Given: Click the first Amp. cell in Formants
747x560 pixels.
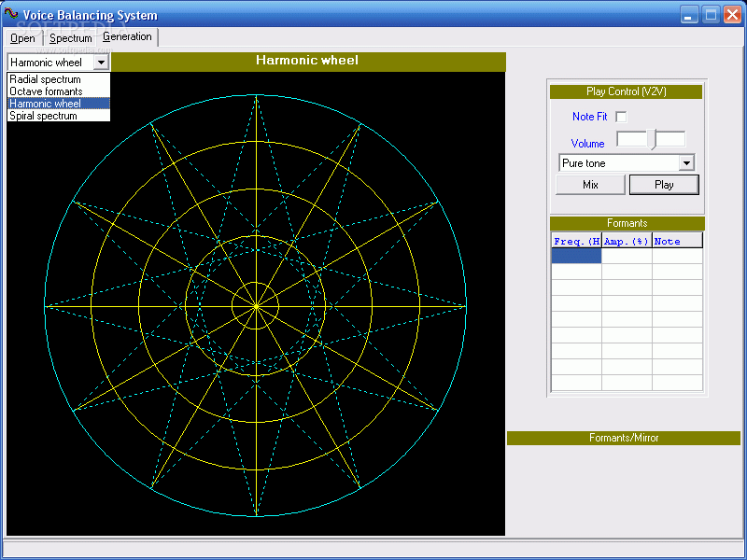Looking at the screenshot, I should pyautogui.click(x=627, y=256).
